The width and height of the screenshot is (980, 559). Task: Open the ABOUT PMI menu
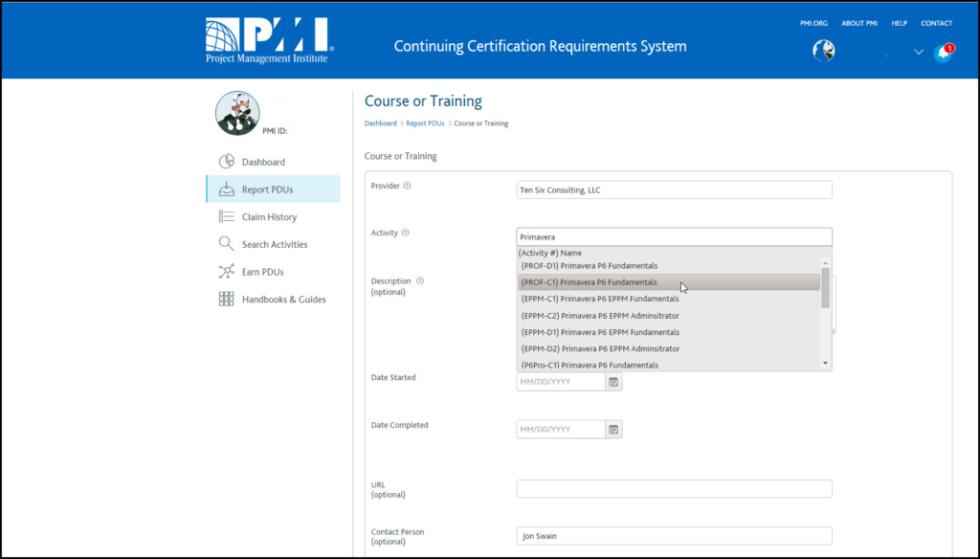pyautogui.click(x=858, y=23)
